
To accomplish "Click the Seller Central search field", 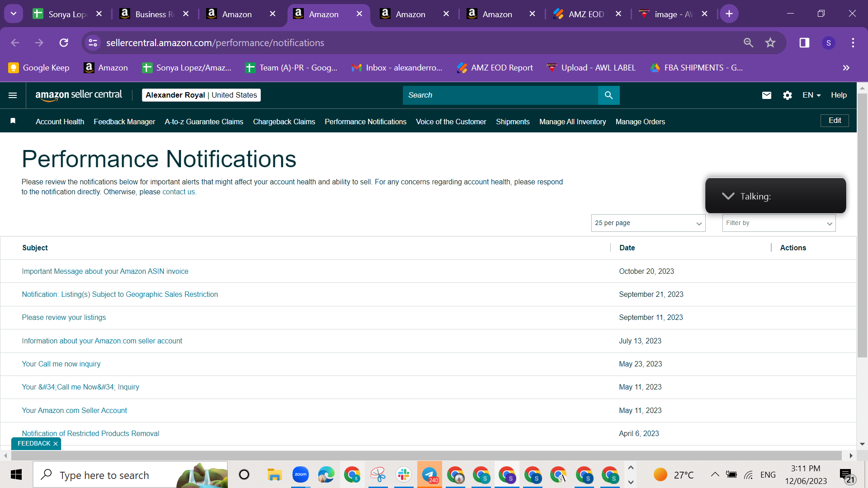I will pyautogui.click(x=500, y=95).
